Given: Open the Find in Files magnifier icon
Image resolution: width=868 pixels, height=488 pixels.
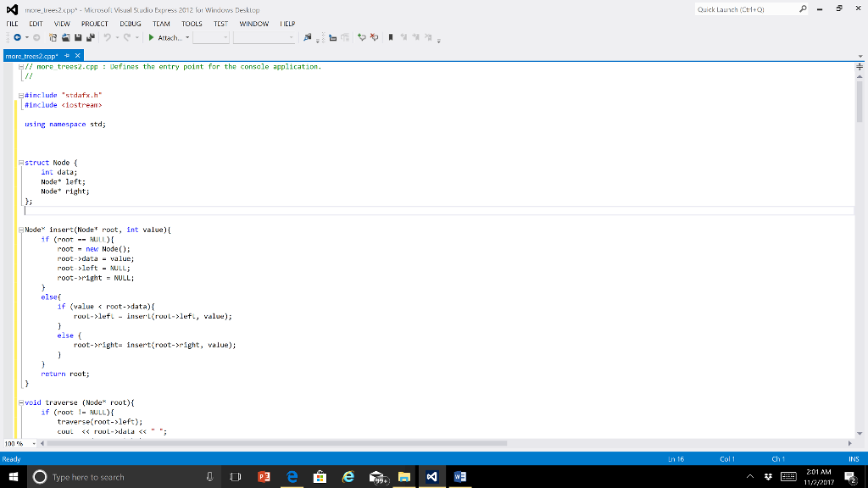Looking at the screenshot, I should [x=309, y=37].
